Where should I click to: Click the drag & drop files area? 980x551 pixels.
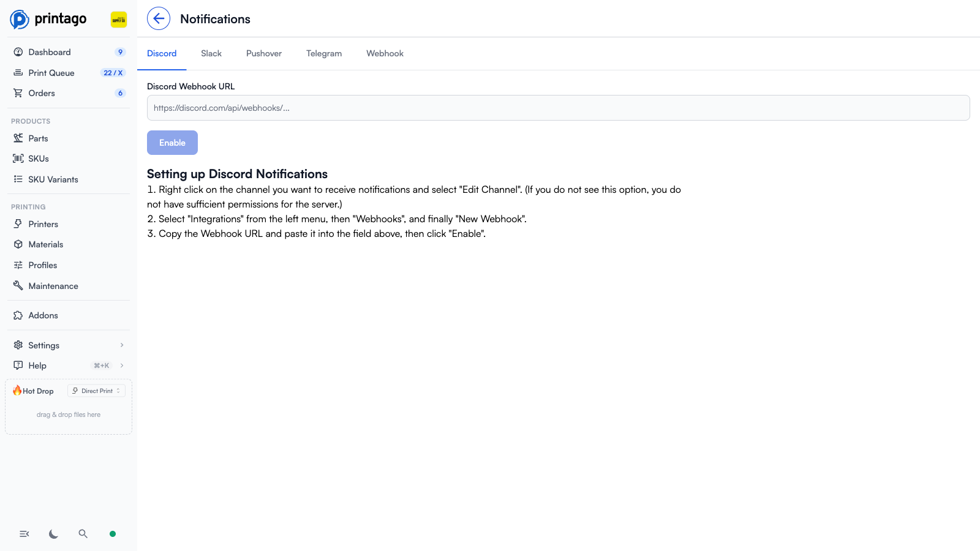click(69, 414)
